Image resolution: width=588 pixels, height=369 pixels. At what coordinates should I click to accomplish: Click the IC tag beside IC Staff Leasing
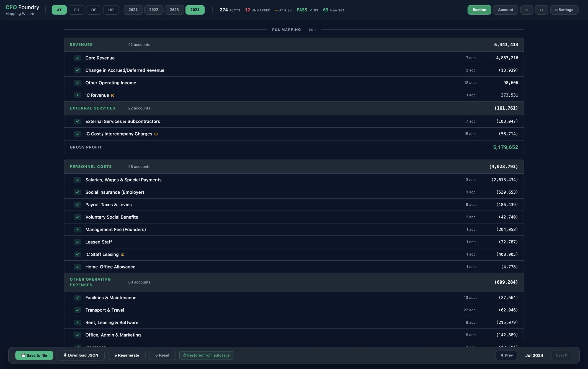[x=122, y=255]
